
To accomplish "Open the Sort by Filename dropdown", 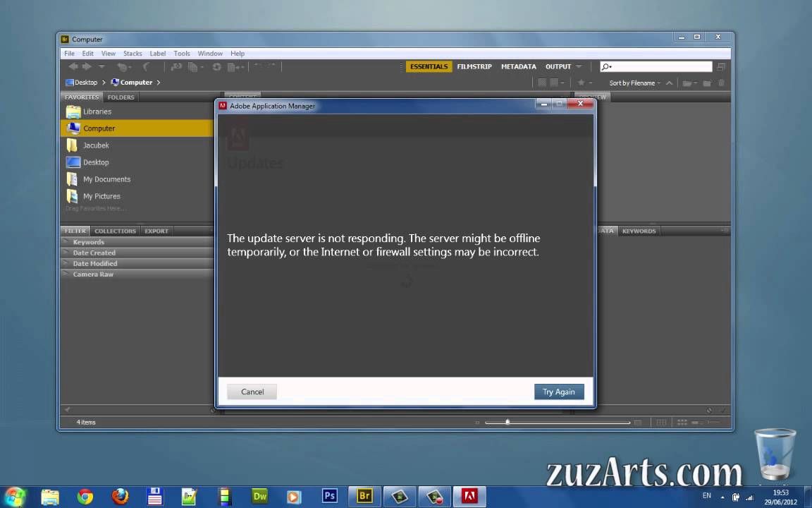I will coord(634,83).
